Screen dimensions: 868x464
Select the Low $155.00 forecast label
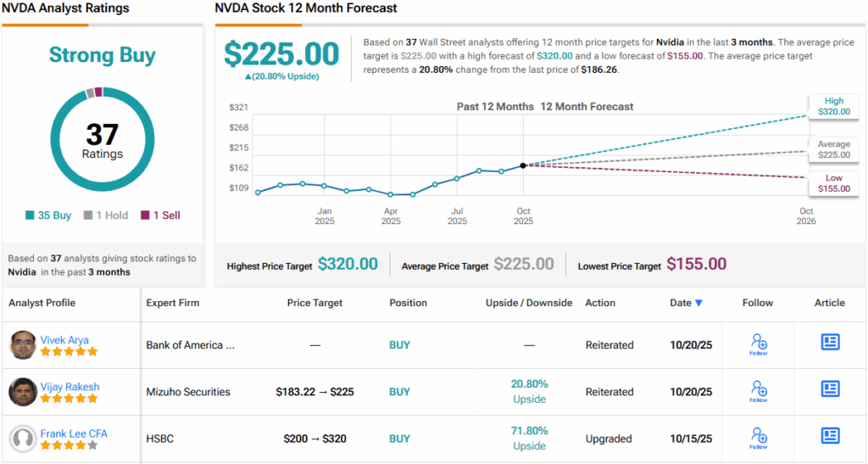pos(832,183)
